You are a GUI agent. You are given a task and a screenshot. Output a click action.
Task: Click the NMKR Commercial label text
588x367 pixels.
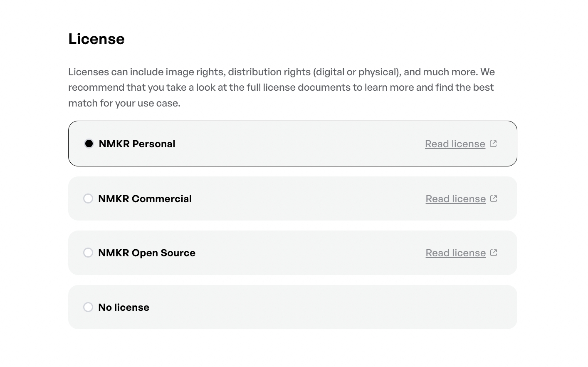145,199
